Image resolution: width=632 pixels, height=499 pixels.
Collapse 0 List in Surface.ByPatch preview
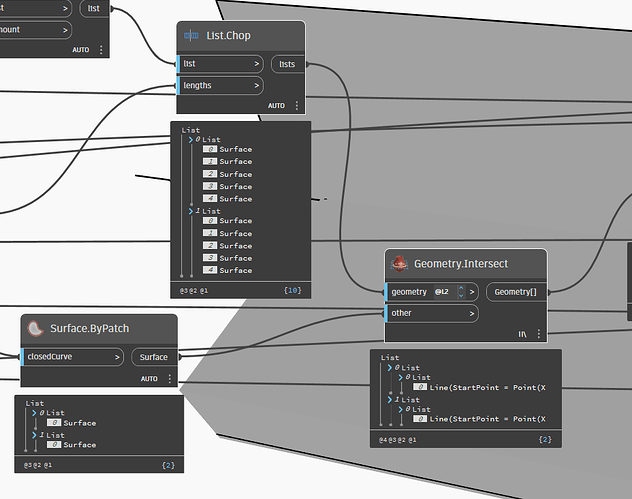pos(34,413)
